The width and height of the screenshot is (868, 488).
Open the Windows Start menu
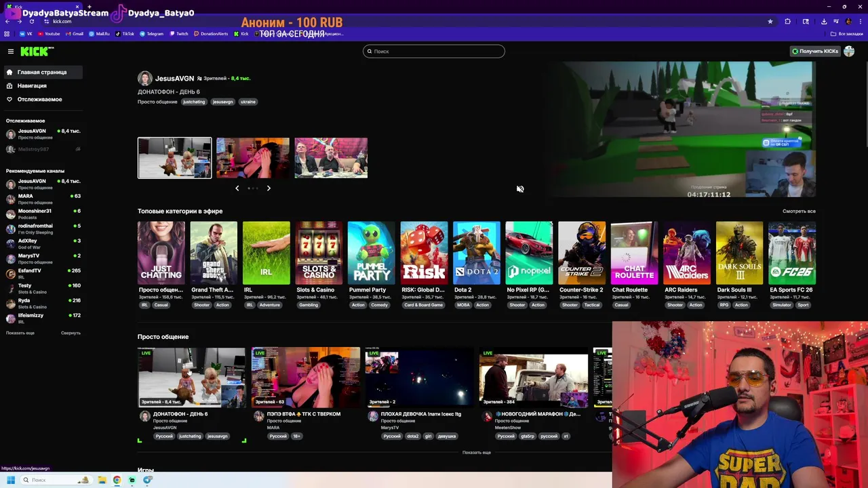11,480
